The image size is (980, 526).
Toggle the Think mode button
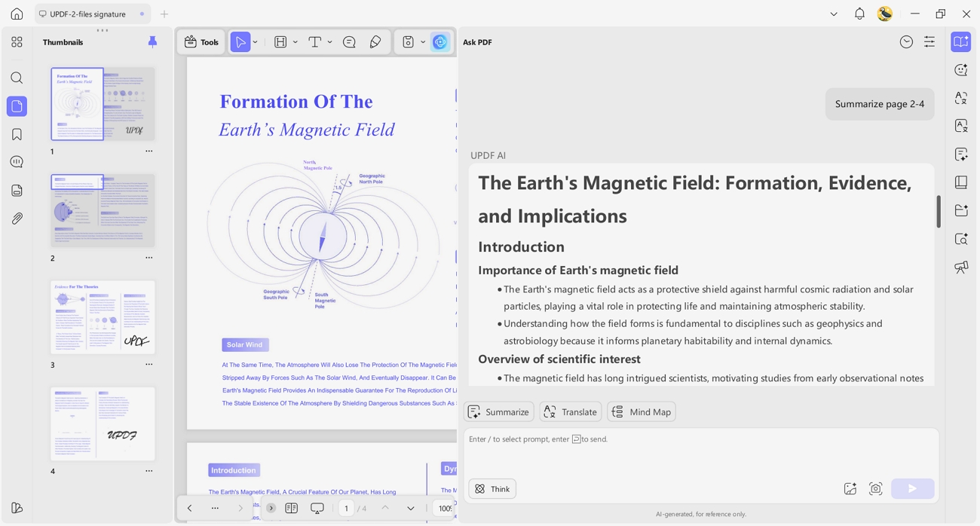click(492, 489)
